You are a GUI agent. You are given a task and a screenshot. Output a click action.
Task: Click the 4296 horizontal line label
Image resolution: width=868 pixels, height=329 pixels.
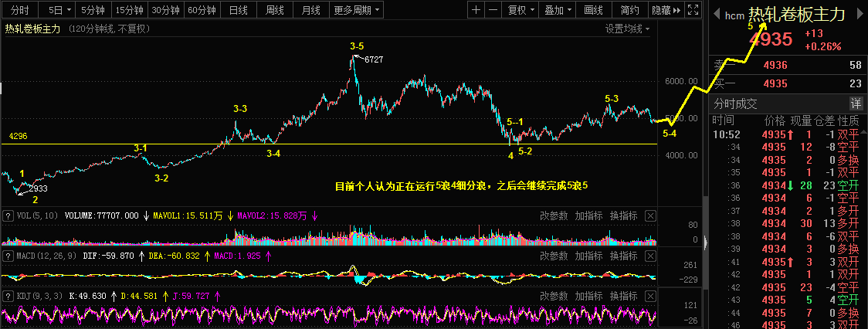[19, 136]
